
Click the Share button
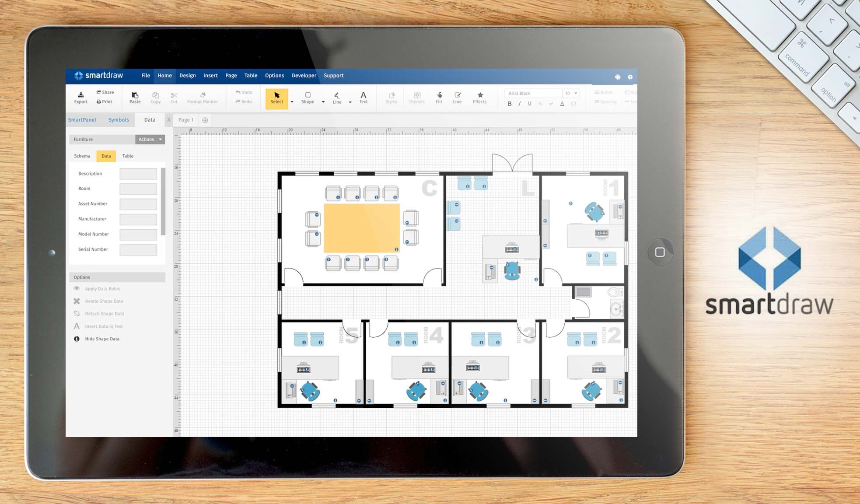(105, 92)
